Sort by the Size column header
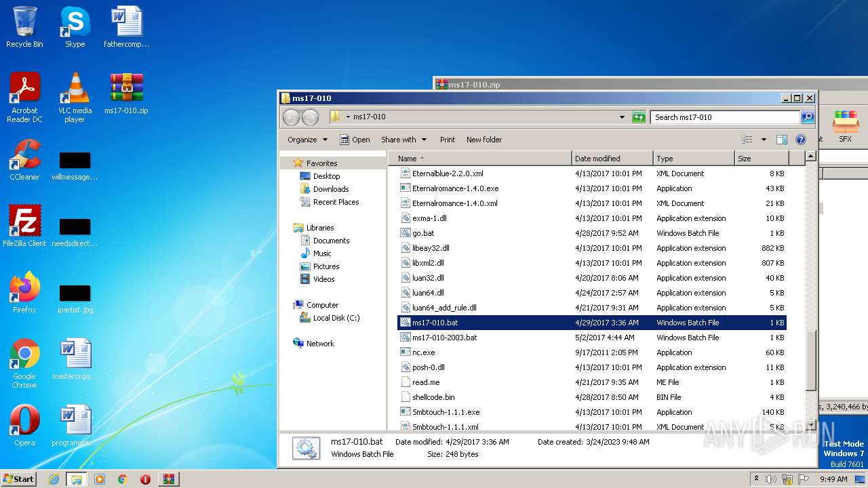The height and width of the screenshot is (488, 868). point(762,159)
